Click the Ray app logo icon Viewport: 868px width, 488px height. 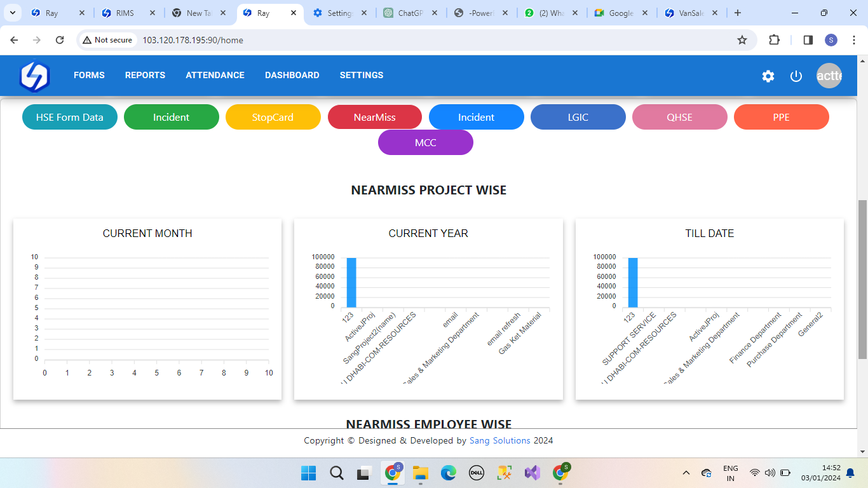(34, 76)
